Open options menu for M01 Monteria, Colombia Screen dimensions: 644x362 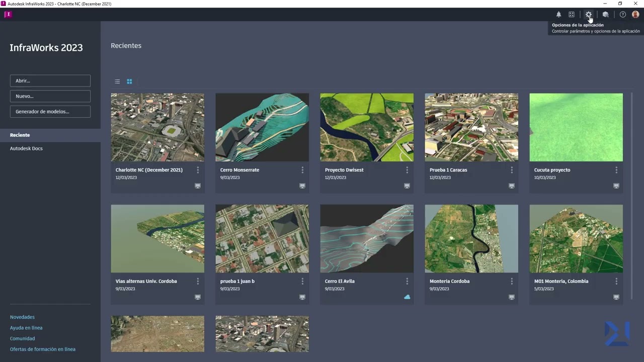tap(616, 282)
